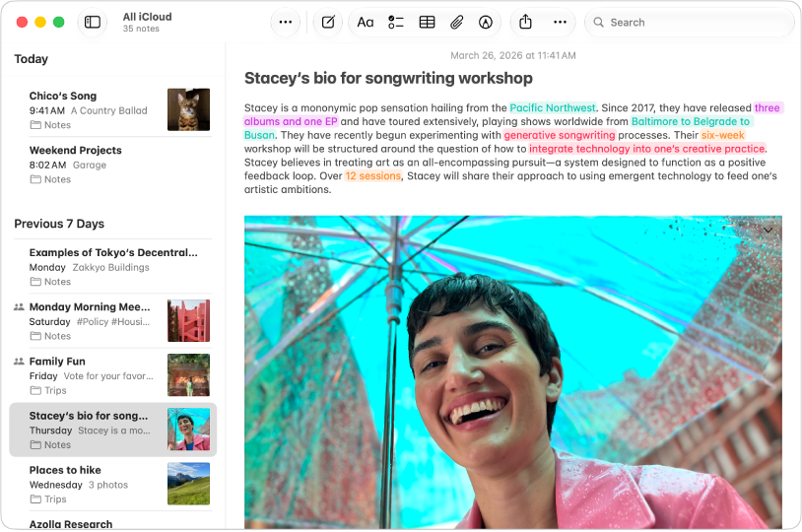Click the magnifying glass search icon
Screen dimensions: 802x532
click(598, 23)
